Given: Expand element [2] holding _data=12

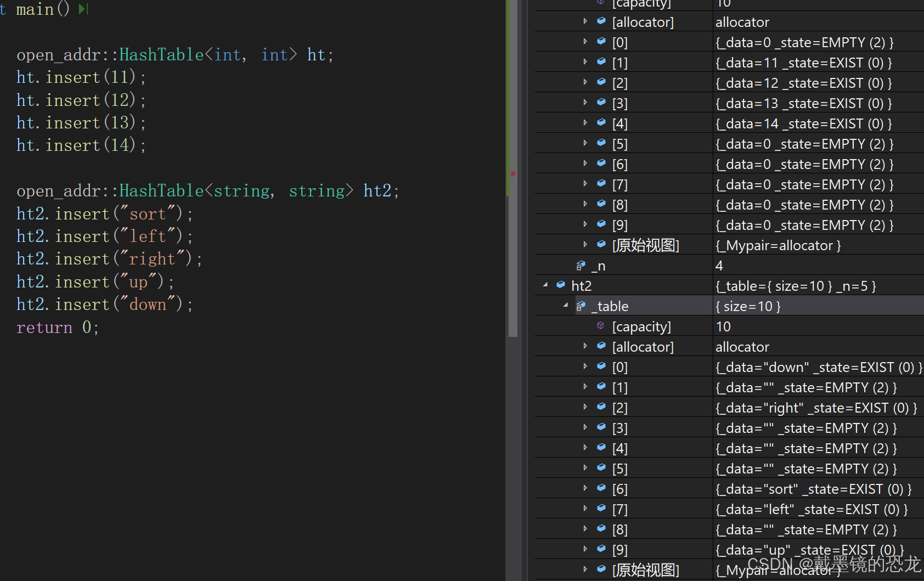Looking at the screenshot, I should point(585,82).
